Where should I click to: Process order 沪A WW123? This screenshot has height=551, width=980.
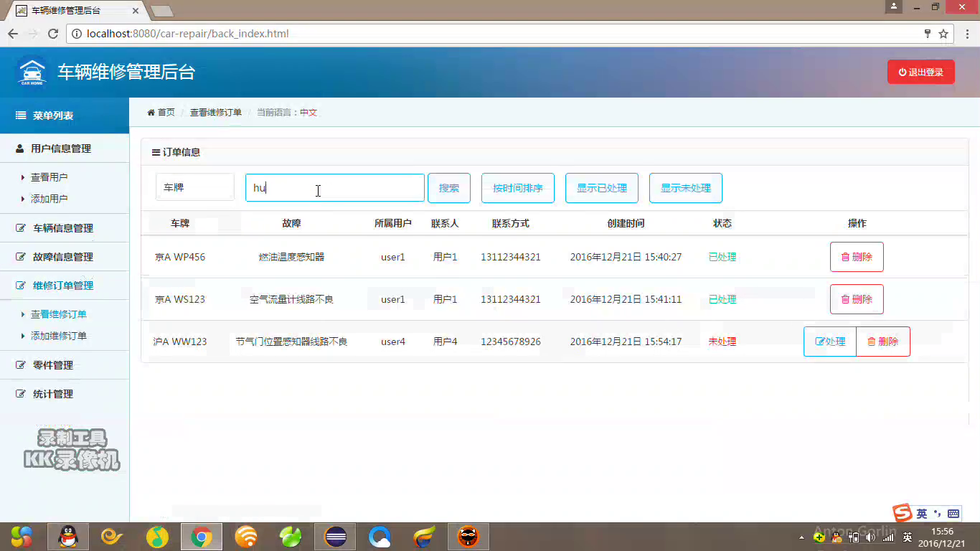830,342
